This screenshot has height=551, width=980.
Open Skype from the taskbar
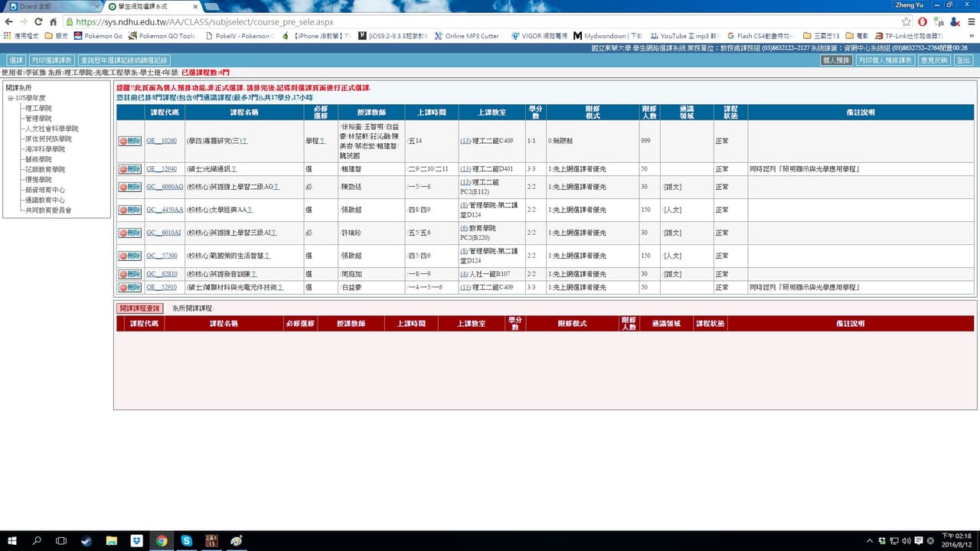(x=187, y=540)
